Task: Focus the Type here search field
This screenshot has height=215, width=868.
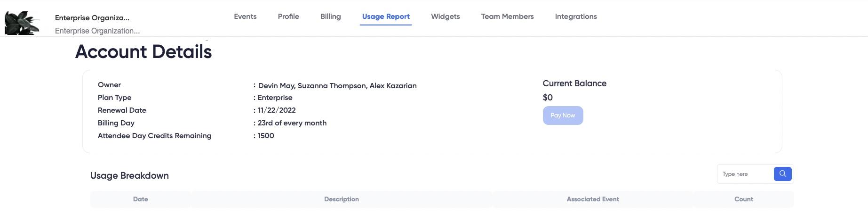Action: (x=746, y=174)
